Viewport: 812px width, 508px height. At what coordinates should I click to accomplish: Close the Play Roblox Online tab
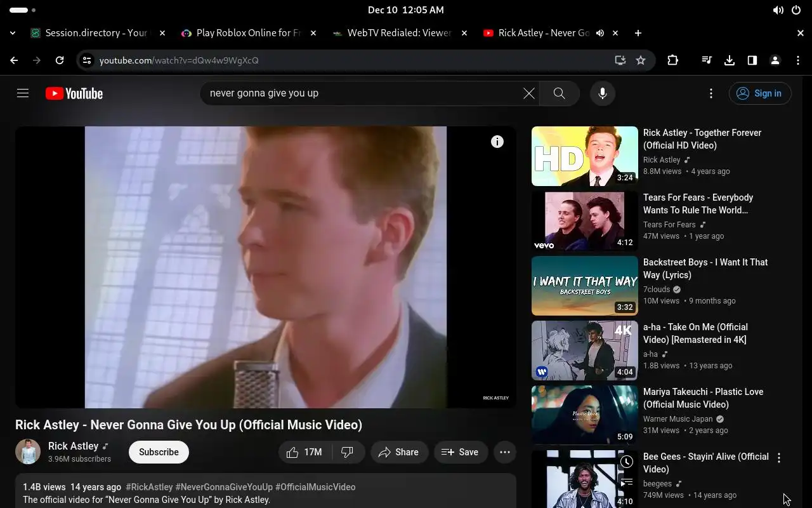[313, 33]
